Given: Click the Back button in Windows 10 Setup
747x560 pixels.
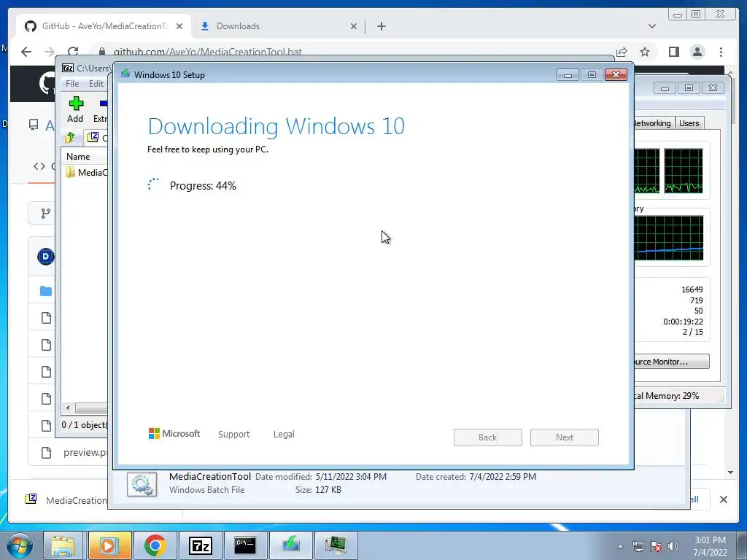Looking at the screenshot, I should pyautogui.click(x=488, y=437).
